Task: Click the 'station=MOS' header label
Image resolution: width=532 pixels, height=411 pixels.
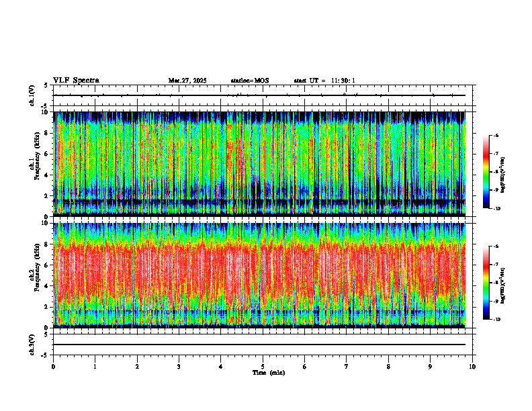Action: [250, 81]
